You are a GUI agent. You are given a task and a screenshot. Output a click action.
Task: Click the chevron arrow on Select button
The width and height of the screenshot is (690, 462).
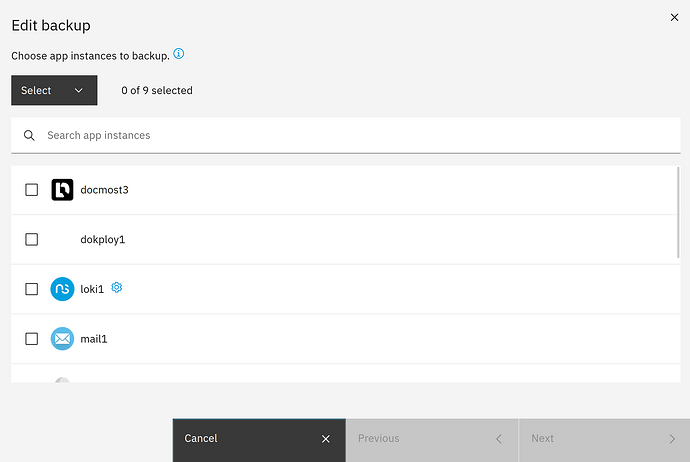(x=79, y=90)
